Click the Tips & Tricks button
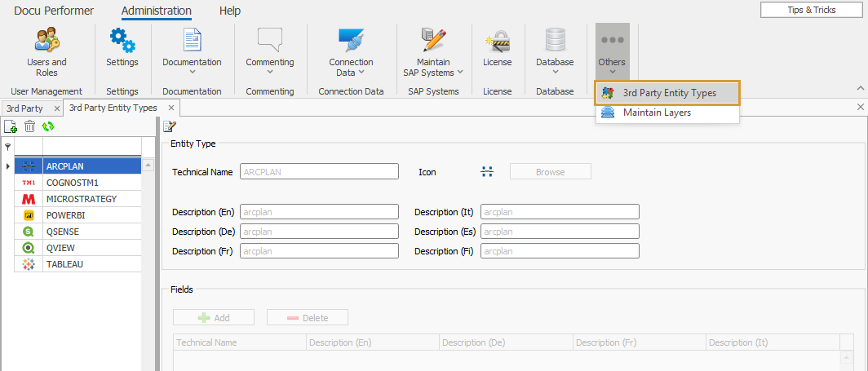Image resolution: width=868 pixels, height=371 pixels. tap(811, 10)
